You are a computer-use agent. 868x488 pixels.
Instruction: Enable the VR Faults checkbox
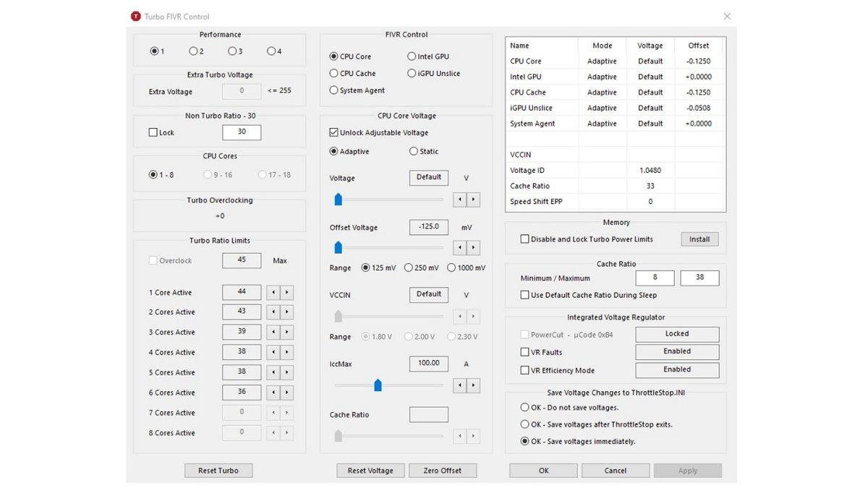click(524, 351)
